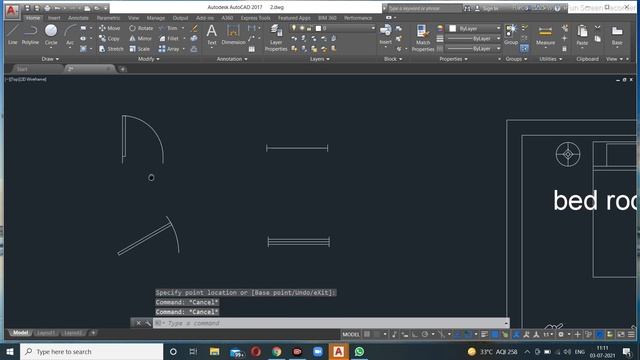Click the Erase tool icon
This screenshot has height=360, width=640.
click(x=194, y=28)
